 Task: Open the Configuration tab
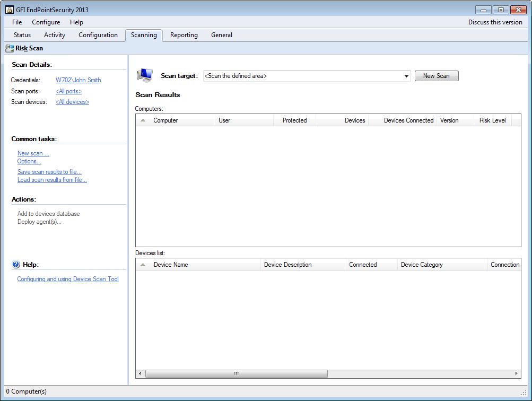[98, 35]
